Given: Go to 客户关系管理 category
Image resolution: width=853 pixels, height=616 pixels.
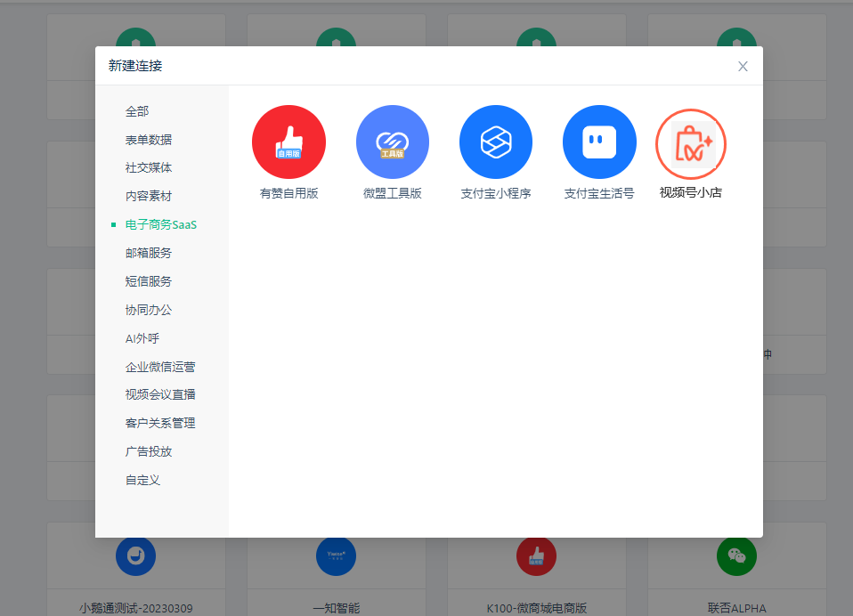Looking at the screenshot, I should (x=160, y=423).
